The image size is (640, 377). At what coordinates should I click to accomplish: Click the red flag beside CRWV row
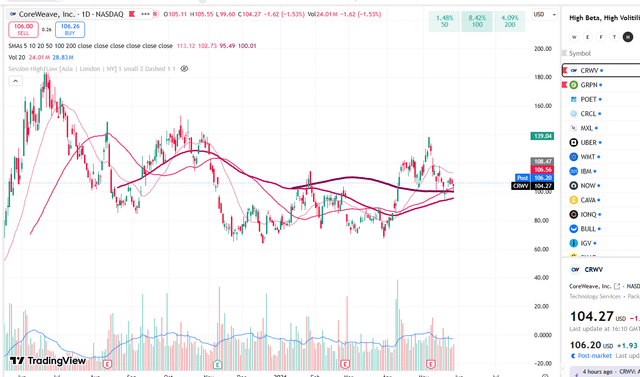click(x=565, y=70)
